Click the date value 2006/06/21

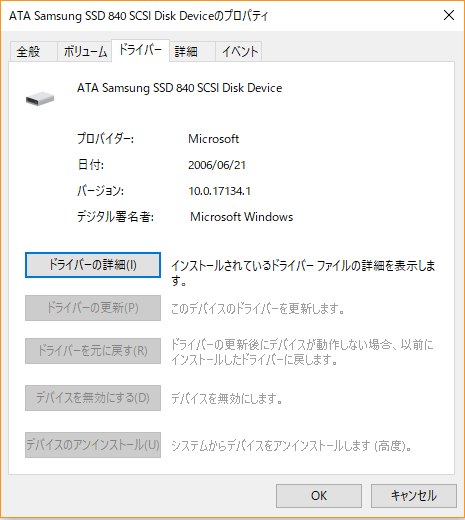(217, 165)
